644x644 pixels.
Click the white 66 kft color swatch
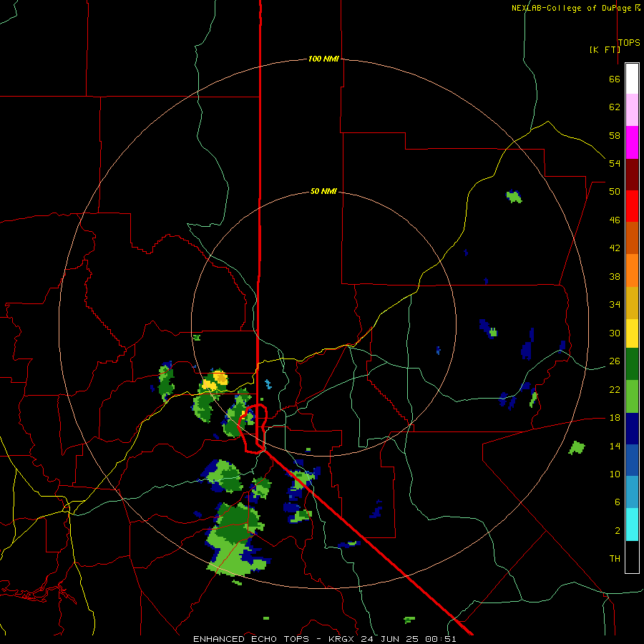632,79
